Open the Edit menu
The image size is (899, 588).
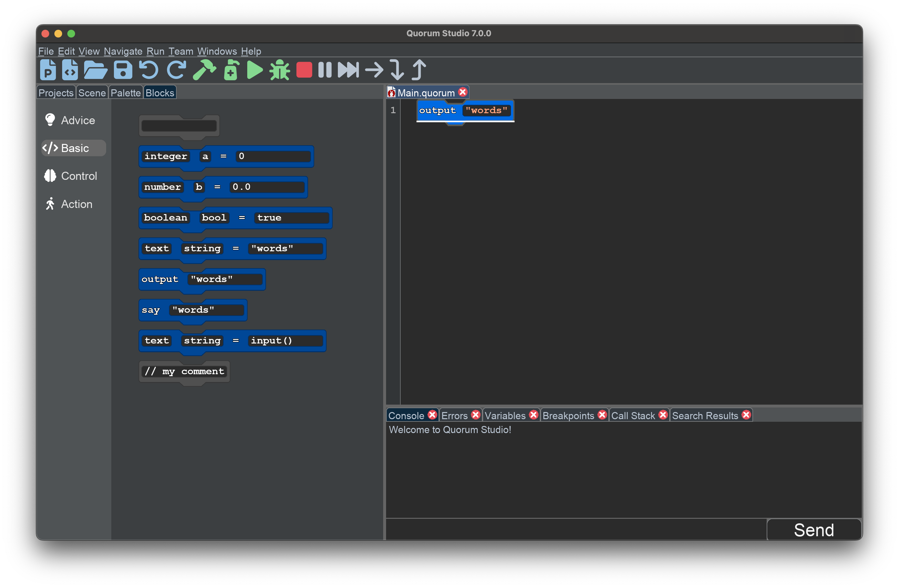coord(66,51)
